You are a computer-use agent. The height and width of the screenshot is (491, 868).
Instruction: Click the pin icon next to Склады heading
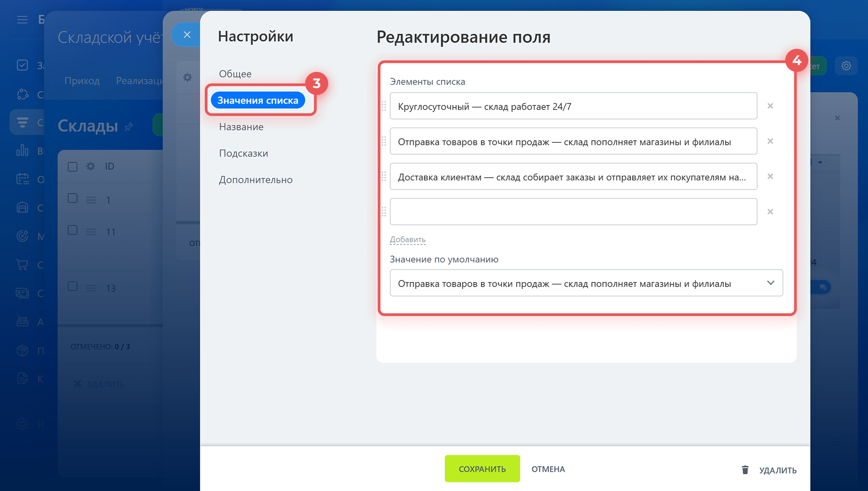[128, 127]
